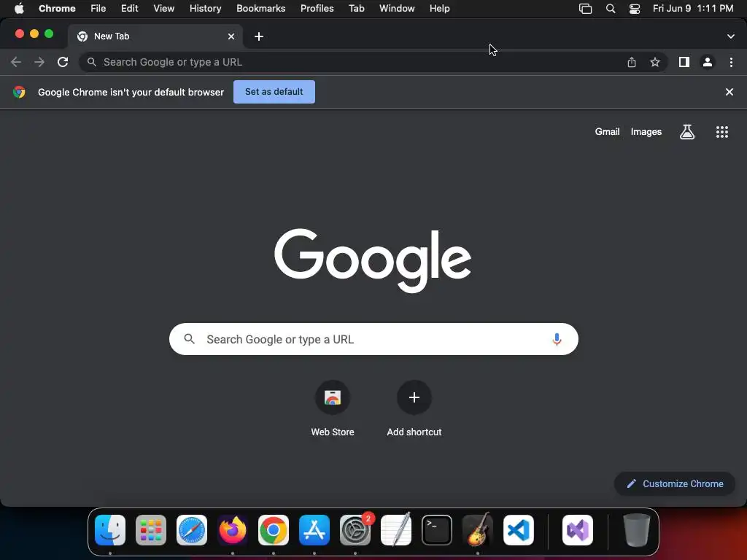This screenshot has width=747, height=560.
Task: Open the Bookmarks menu
Action: pos(260,9)
